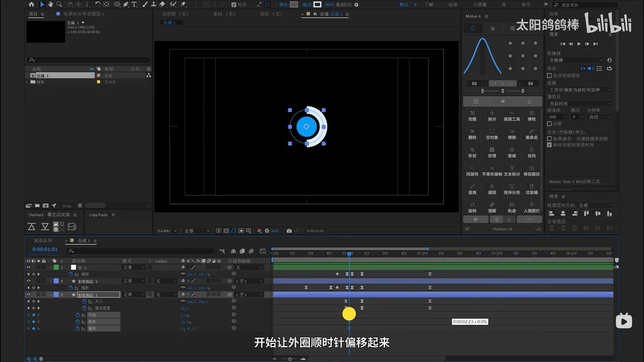Toggle the 全屏 full screen checkbox
Image resolution: width=644 pixels, height=362 pixels.
pos(549,124)
